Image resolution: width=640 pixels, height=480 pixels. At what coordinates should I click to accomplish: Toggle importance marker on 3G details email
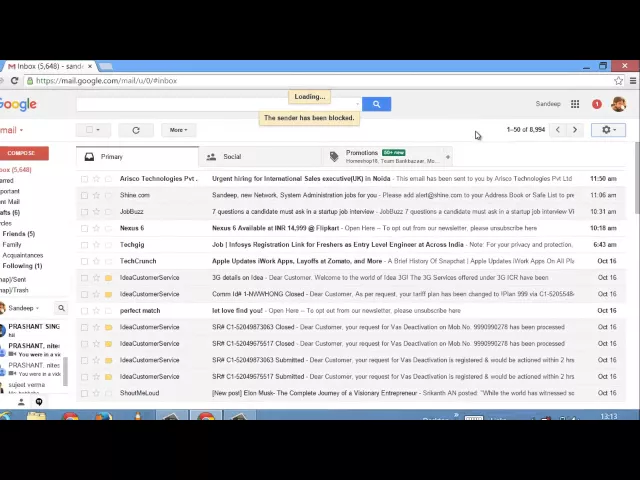coord(109,278)
